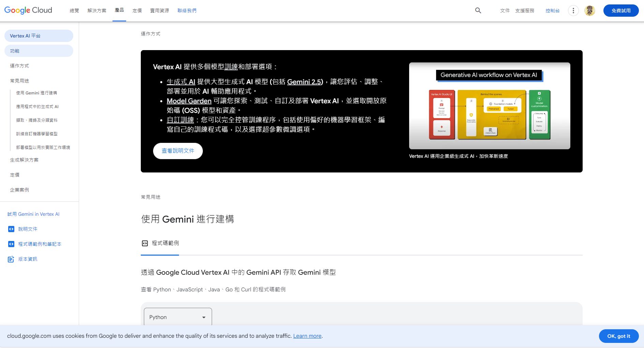644x348 pixels.
Task: Open the 定價 nav item
Action: (x=137, y=11)
